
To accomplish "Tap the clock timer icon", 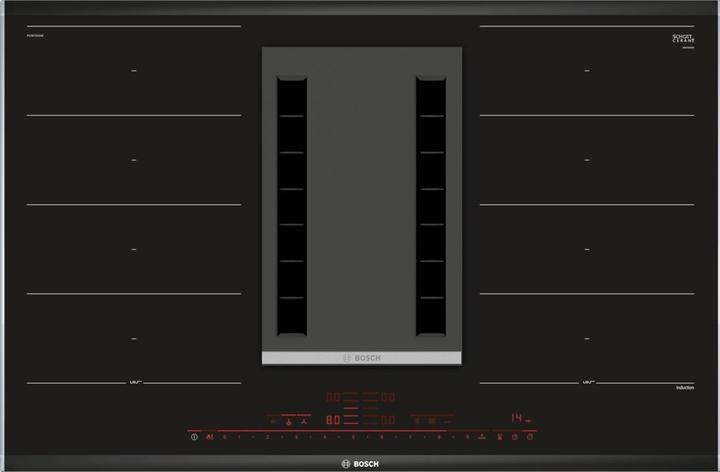I will coord(514,437).
